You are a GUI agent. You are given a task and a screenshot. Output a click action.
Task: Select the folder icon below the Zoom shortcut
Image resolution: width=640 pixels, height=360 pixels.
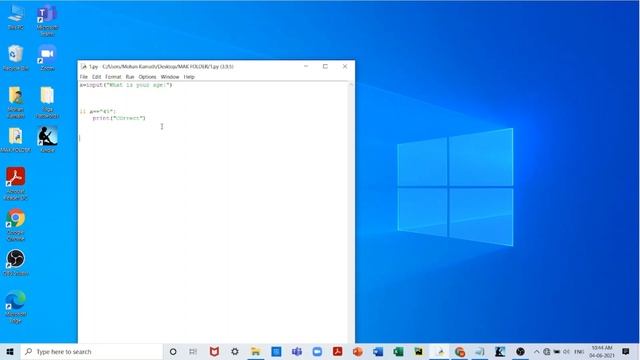[47, 102]
